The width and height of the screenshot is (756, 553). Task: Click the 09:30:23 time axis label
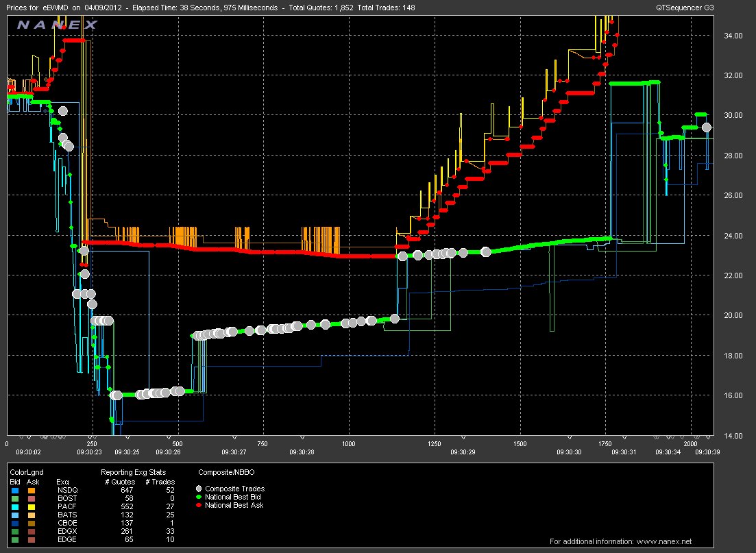(89, 452)
